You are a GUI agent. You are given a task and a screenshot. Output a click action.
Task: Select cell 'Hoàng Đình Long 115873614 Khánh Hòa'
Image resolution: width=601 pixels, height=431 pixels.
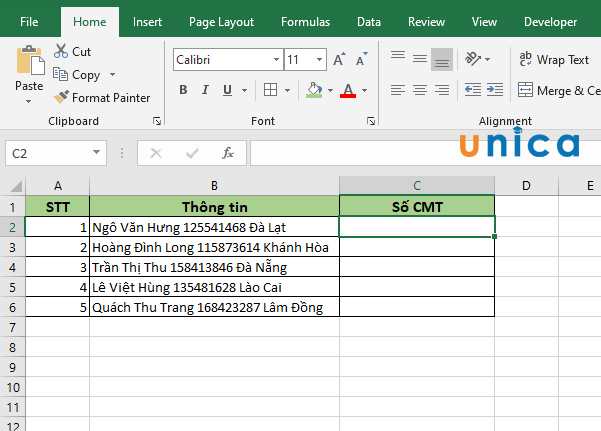(x=214, y=247)
